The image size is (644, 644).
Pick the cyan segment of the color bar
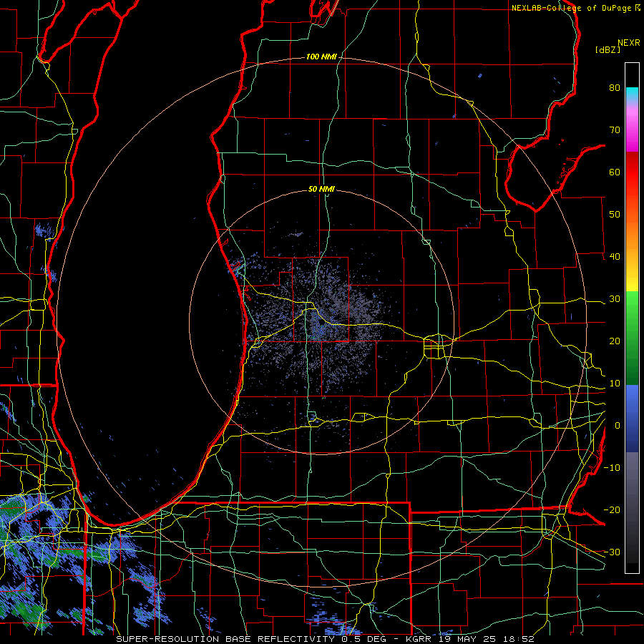pos(632,94)
